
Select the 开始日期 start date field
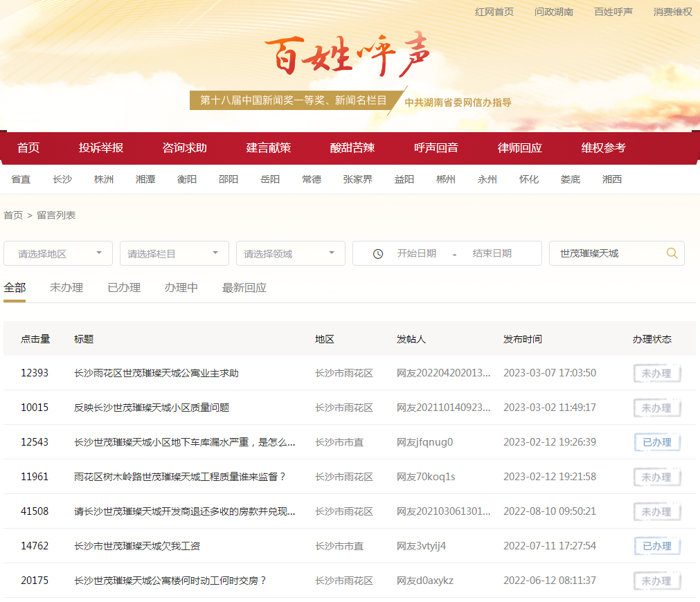(x=416, y=253)
